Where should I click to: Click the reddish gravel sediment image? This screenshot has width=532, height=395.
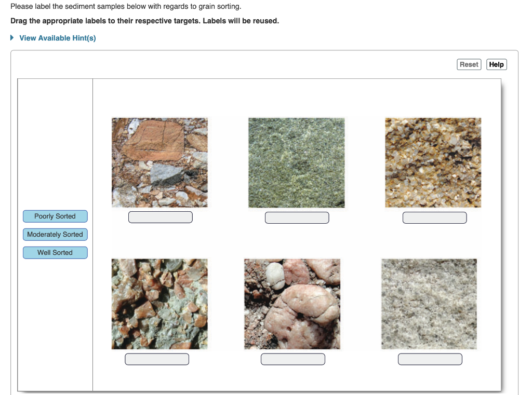[158, 304]
